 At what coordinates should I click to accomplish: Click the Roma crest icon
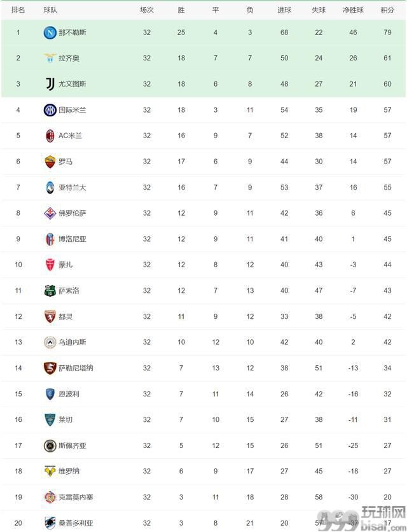[x=50, y=162]
